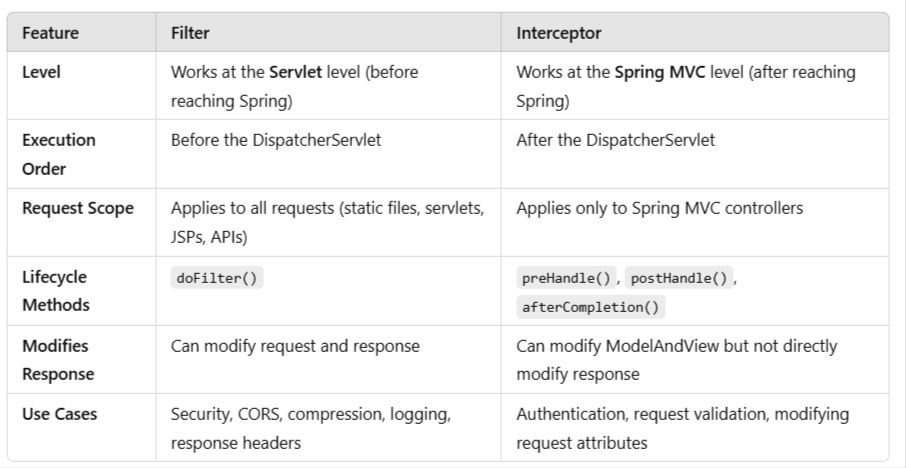Click the preHandle() code snippet
Viewport: 906px width, 468px height.
click(x=566, y=278)
